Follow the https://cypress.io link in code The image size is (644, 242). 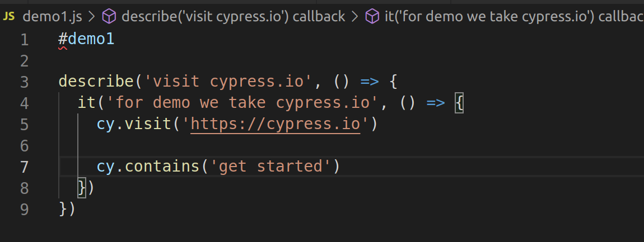click(x=275, y=124)
